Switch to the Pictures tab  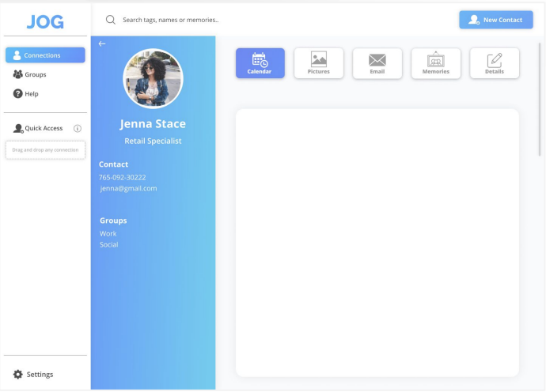[319, 63]
